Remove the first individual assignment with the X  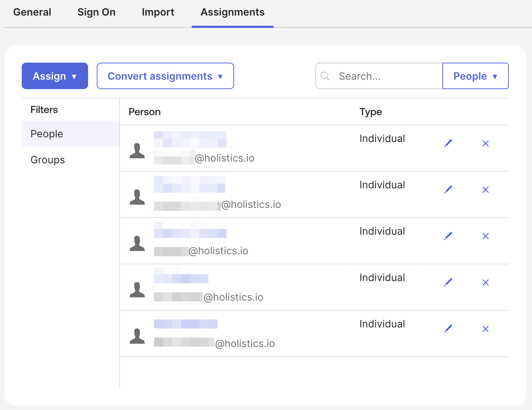coord(486,143)
